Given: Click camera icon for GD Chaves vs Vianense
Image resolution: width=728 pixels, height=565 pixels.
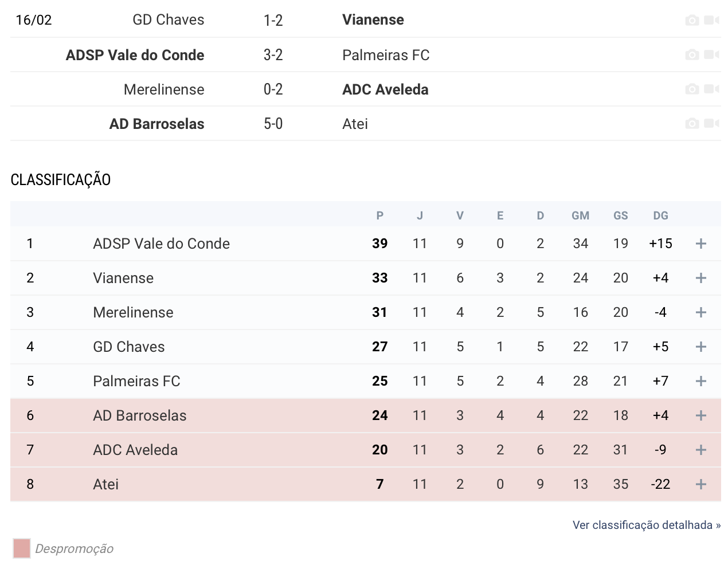Looking at the screenshot, I should click(x=692, y=20).
